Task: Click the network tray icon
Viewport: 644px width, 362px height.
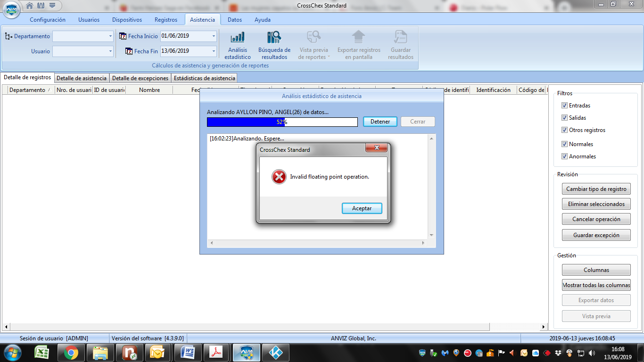Action: coord(581,353)
